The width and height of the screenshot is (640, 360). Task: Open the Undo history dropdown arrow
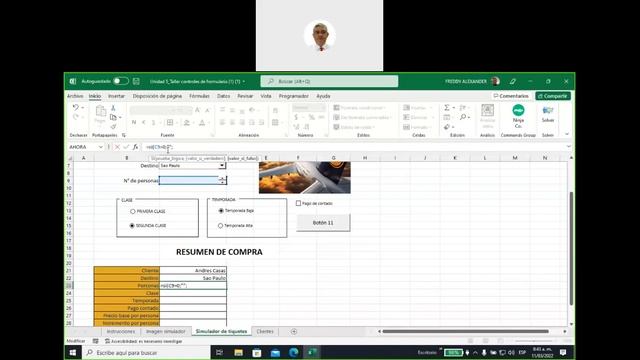pyautogui.click(x=82, y=107)
